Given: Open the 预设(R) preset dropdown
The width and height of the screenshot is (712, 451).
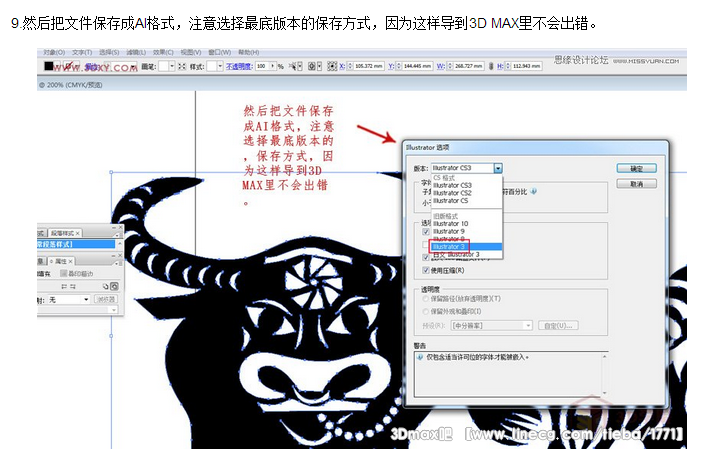Looking at the screenshot, I should click(491, 326).
